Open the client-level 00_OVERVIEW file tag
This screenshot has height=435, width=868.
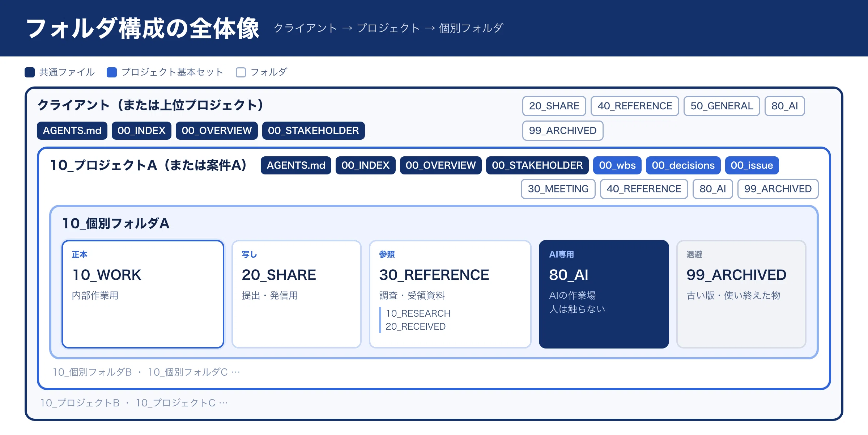point(217,131)
